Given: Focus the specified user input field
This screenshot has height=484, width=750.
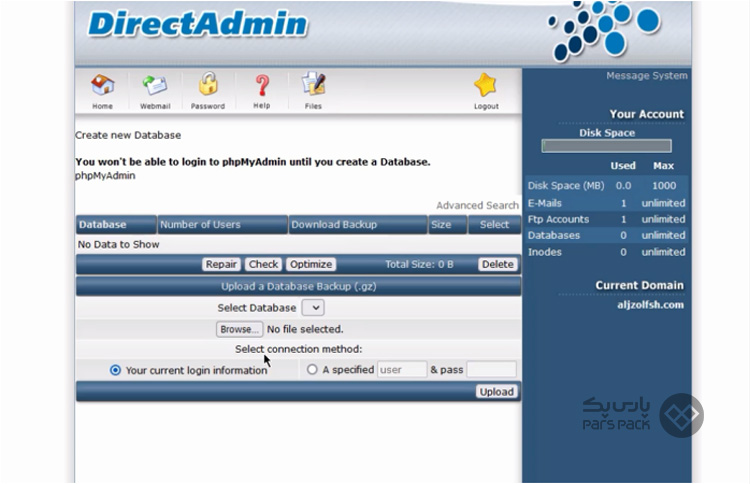Looking at the screenshot, I should (402, 370).
